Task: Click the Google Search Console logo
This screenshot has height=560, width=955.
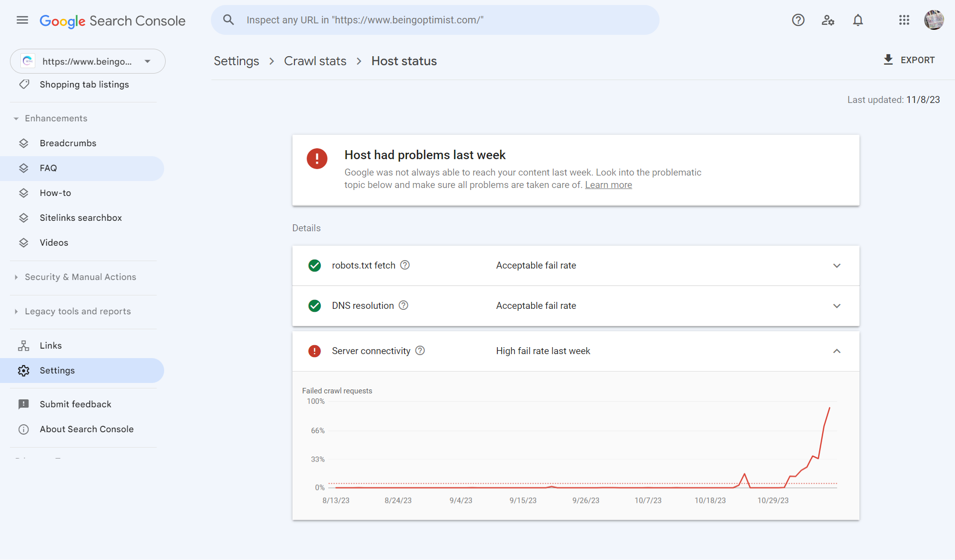Action: 112,21
